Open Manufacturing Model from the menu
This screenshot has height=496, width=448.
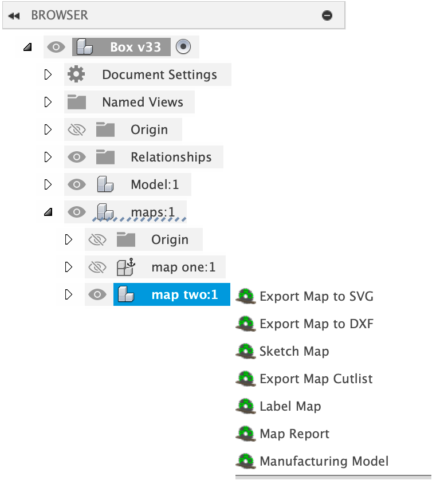point(324,461)
